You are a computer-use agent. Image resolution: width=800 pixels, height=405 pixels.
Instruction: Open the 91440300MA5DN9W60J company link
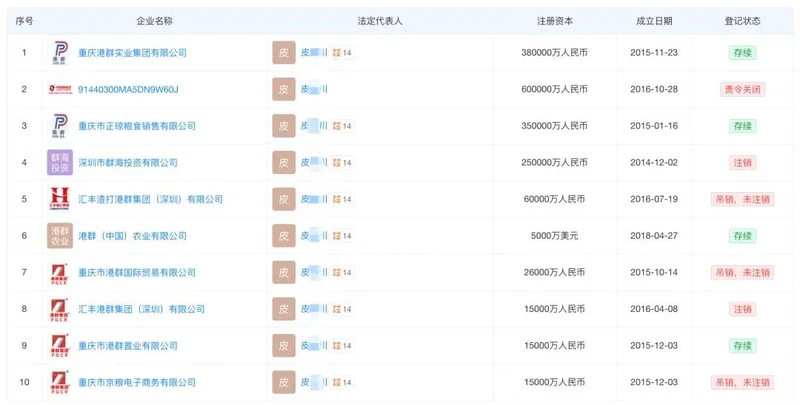pyautogui.click(x=127, y=90)
